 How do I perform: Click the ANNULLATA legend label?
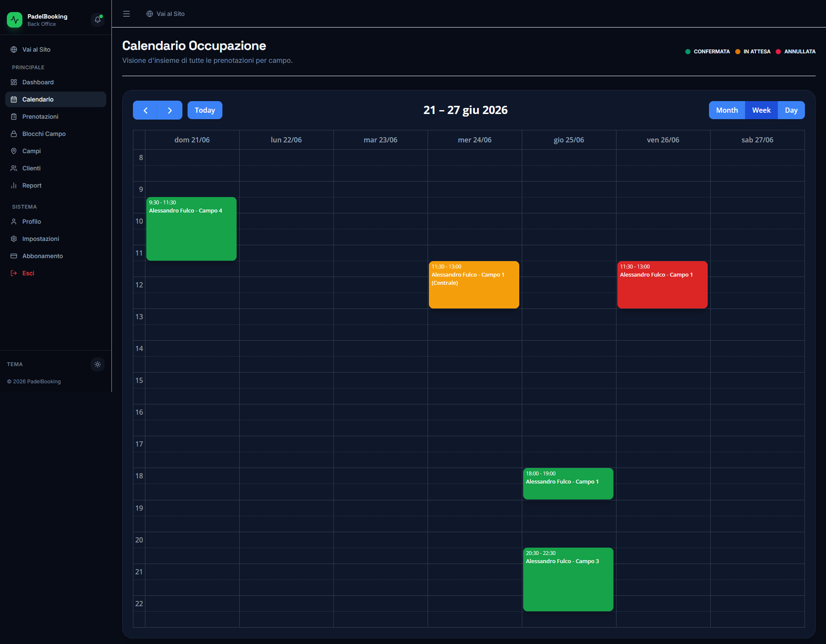pos(800,52)
